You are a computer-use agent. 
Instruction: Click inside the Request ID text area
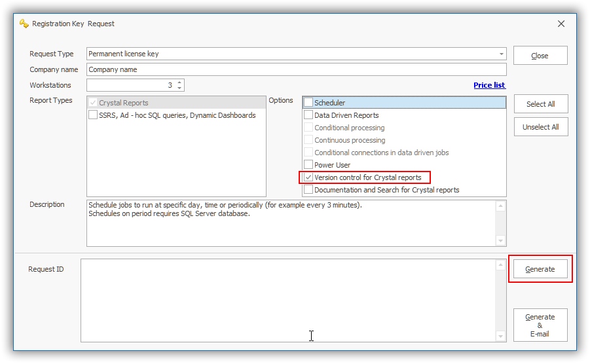point(288,300)
